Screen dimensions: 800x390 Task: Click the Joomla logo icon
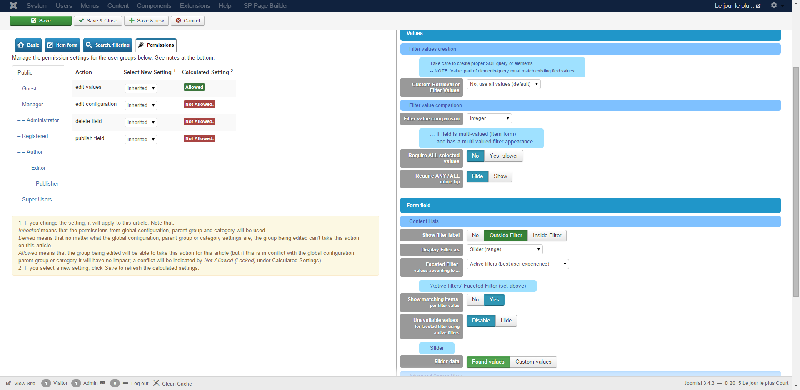[x=13, y=6]
